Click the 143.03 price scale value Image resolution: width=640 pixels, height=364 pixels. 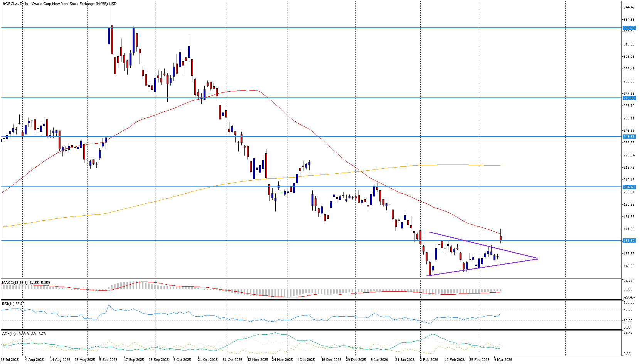629,266
